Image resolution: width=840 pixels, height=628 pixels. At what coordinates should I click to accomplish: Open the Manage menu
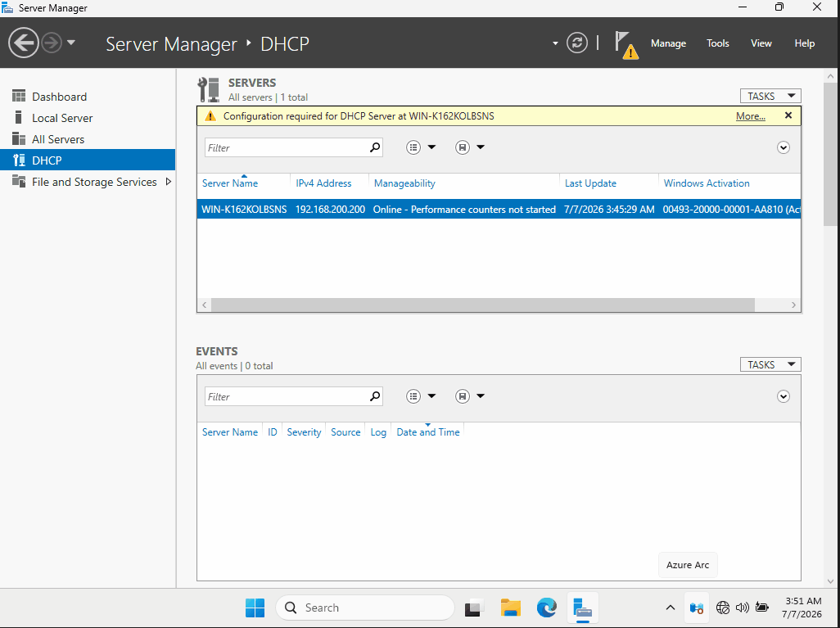pyautogui.click(x=668, y=43)
